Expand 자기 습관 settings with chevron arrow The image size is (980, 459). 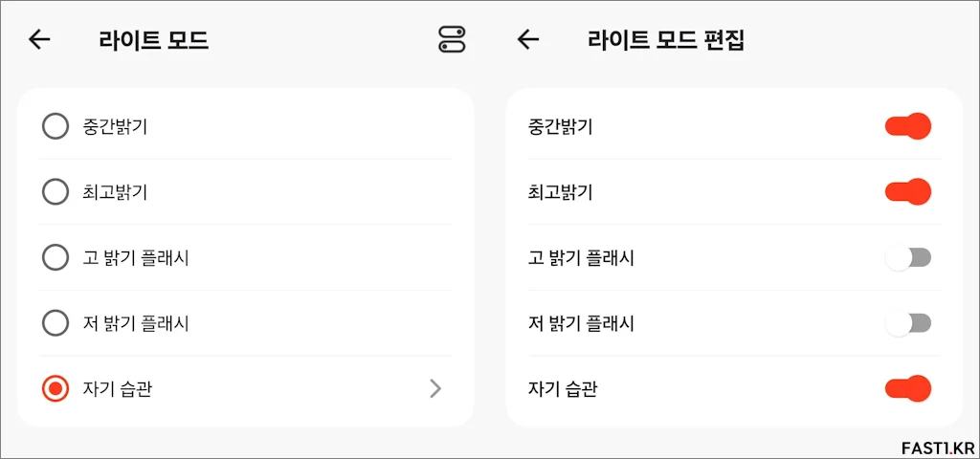pos(435,389)
